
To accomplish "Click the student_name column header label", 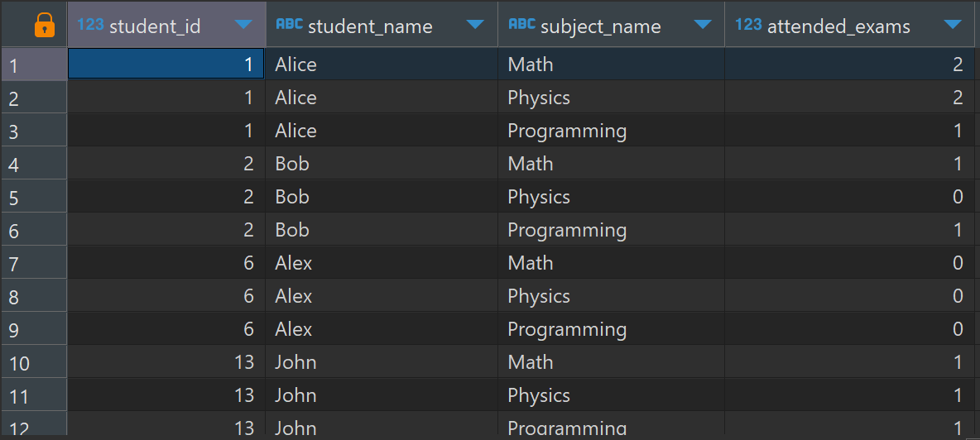I will (370, 26).
